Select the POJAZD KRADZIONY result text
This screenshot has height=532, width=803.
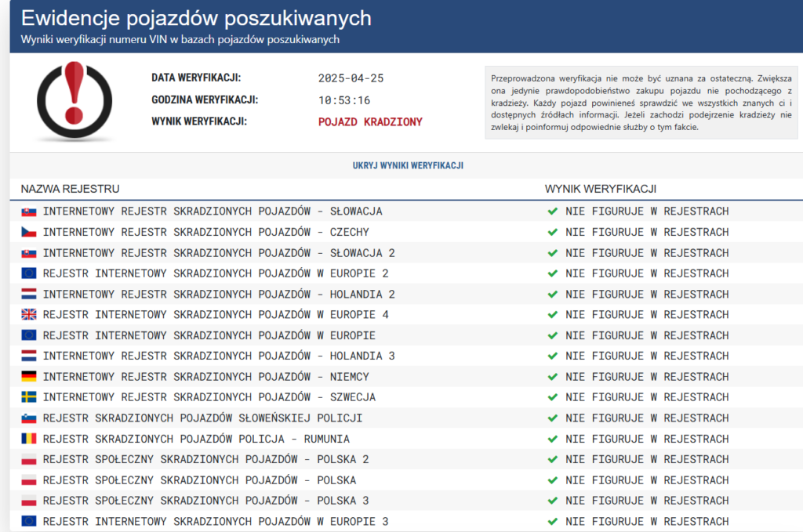point(370,122)
